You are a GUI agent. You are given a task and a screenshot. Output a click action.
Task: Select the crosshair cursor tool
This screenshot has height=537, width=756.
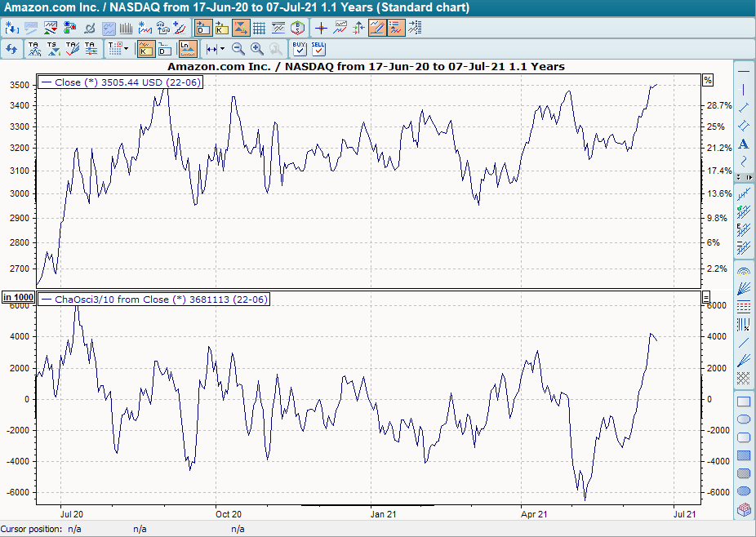point(320,27)
